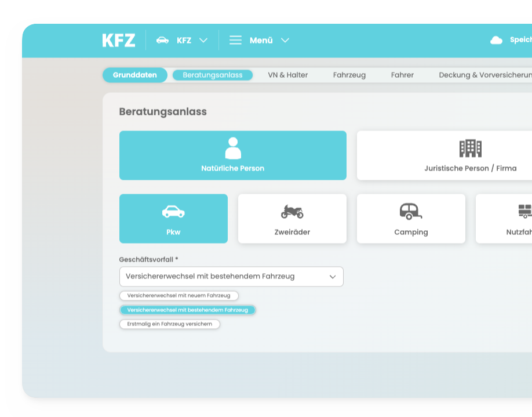Viewport: 532px width, 417px height.
Task: Select option Versichererwechsel mit neuem Fahrzeug
Action: click(177, 296)
